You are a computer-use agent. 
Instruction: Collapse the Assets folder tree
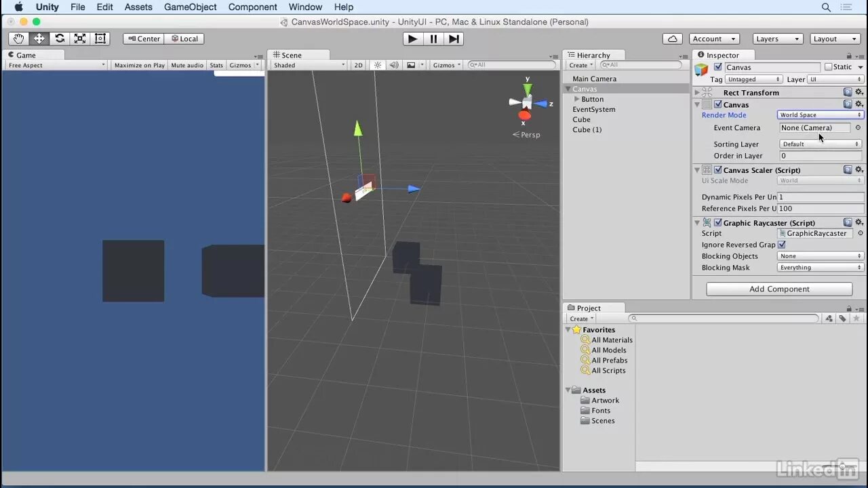(568, 390)
